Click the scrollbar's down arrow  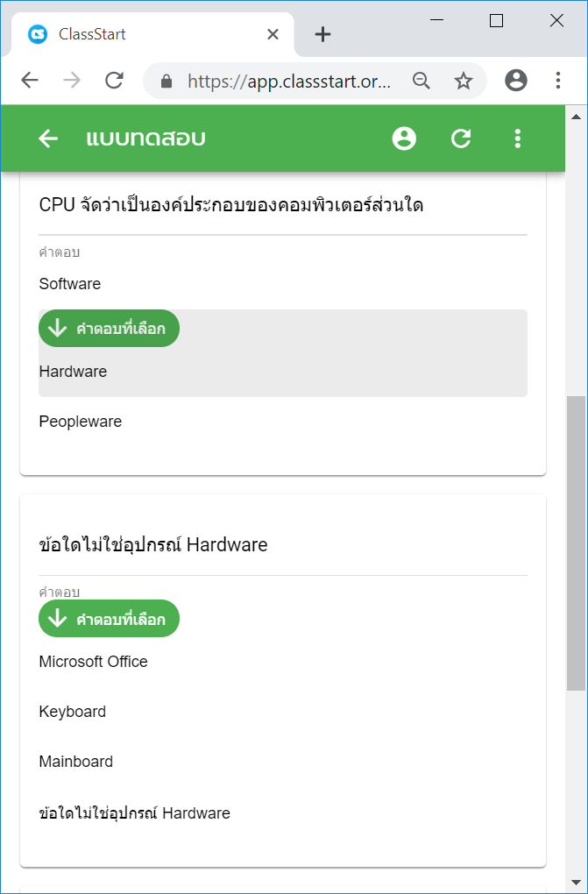pyautogui.click(x=576, y=883)
